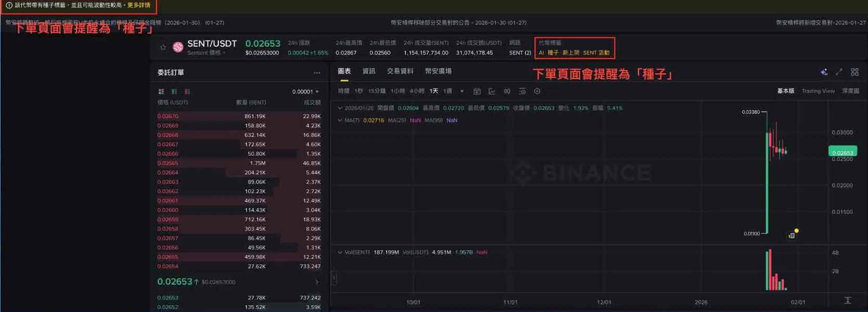The width and height of the screenshot is (868, 312).
Task: Open the chart display settings icon
Action: pos(522,91)
